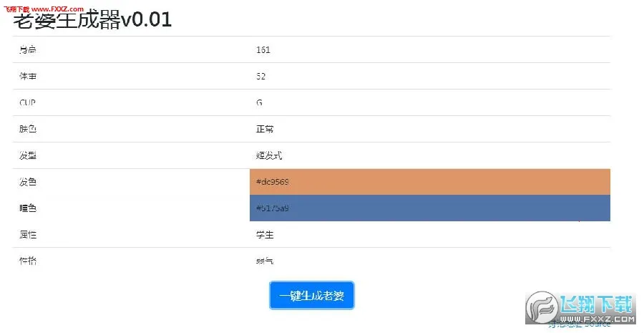Image resolution: width=644 pixels, height=333 pixels.
Task: Click the orange 发色 swatch #dc9569
Action: coord(429,182)
